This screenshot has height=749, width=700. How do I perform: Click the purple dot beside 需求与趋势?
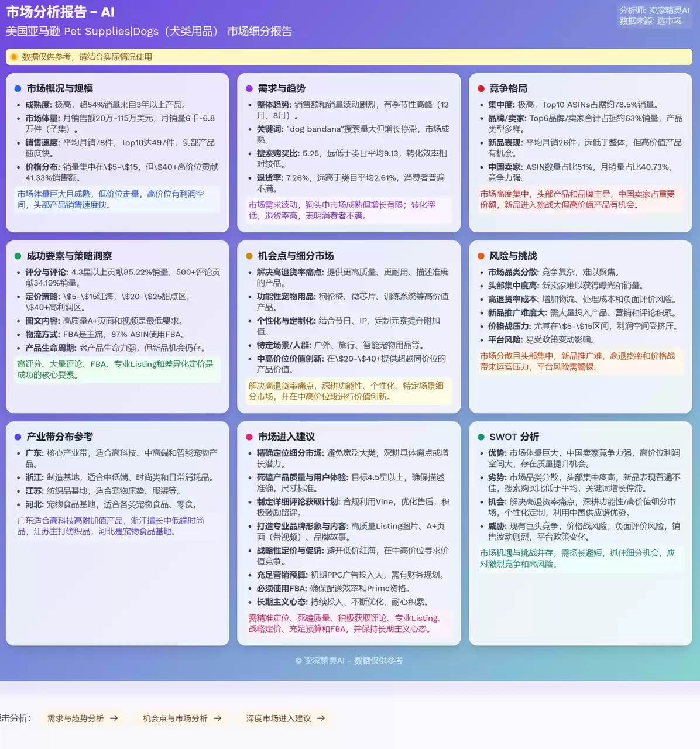tap(249, 89)
